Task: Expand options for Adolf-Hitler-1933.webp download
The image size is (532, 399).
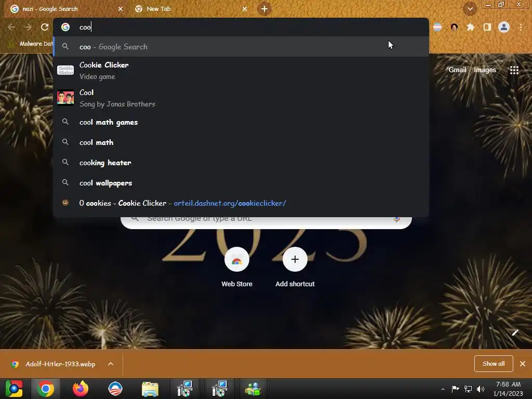Action: coord(111,364)
